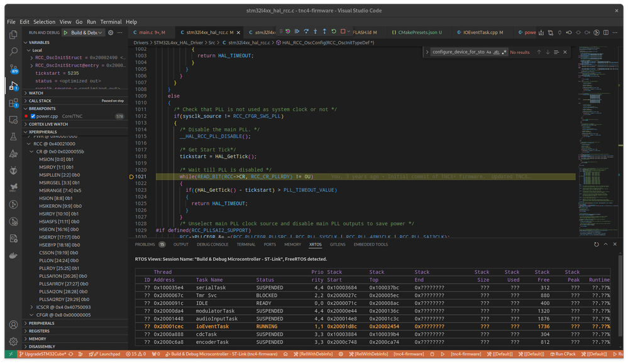Start debugging with the green play button

tap(65, 33)
